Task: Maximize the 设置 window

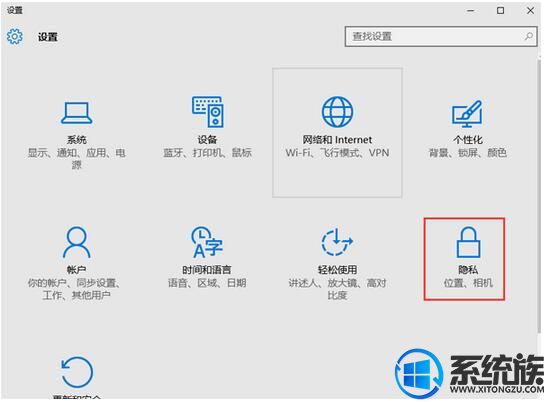Action: tap(500, 11)
